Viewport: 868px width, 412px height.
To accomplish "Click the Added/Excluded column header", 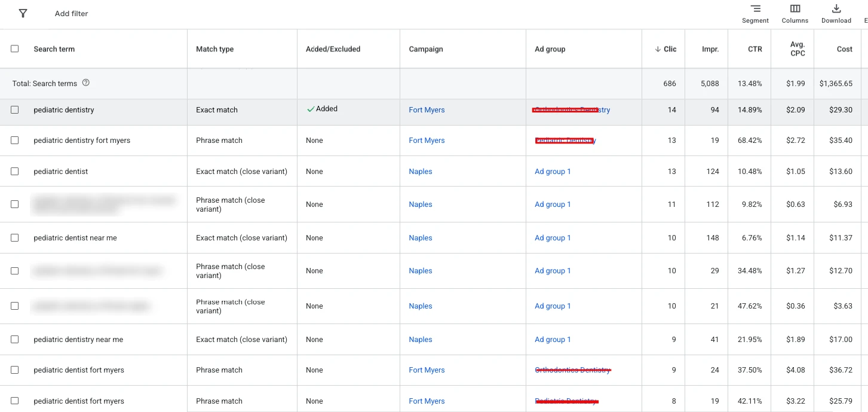I will tap(333, 49).
